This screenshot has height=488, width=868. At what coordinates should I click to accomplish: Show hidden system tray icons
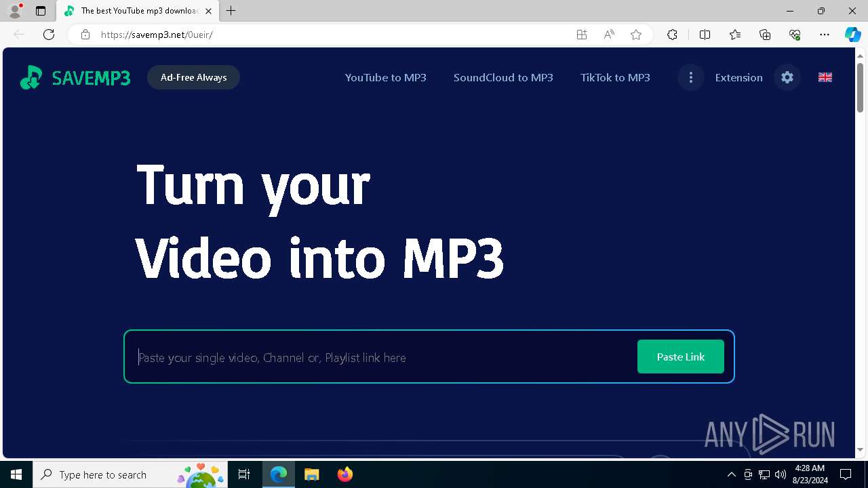731,474
